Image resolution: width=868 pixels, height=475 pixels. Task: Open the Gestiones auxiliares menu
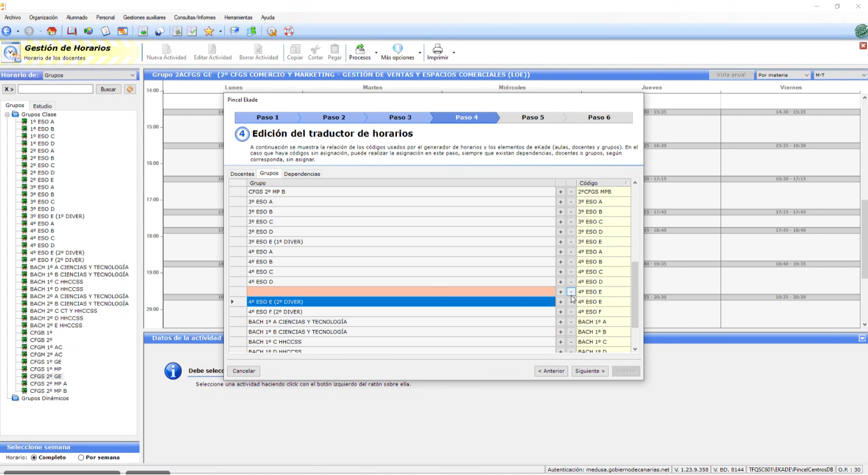point(144,17)
